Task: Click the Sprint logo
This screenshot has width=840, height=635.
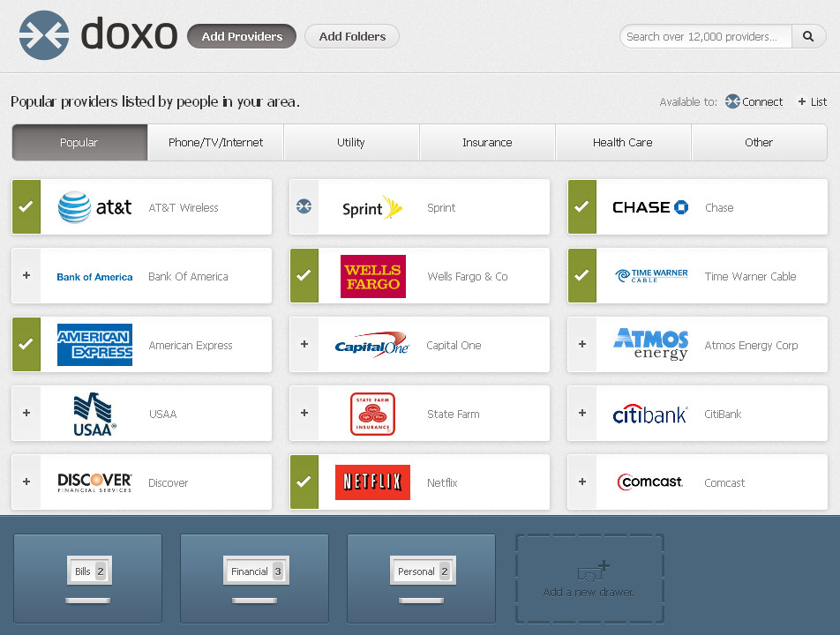Action: tap(372, 208)
